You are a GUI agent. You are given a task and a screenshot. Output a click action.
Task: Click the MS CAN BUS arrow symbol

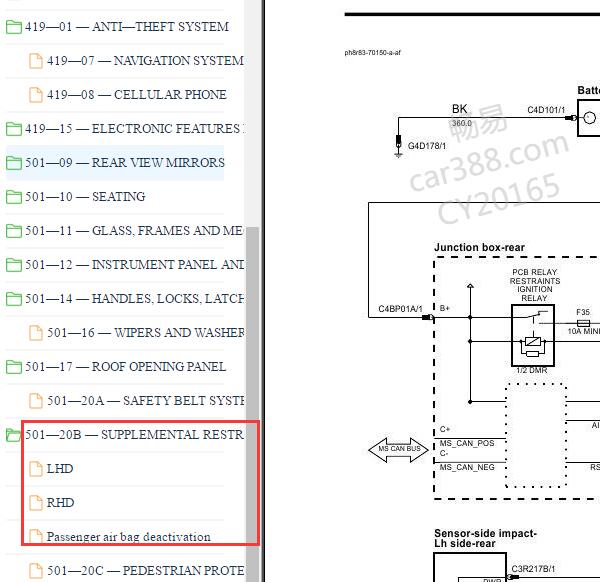(x=398, y=450)
